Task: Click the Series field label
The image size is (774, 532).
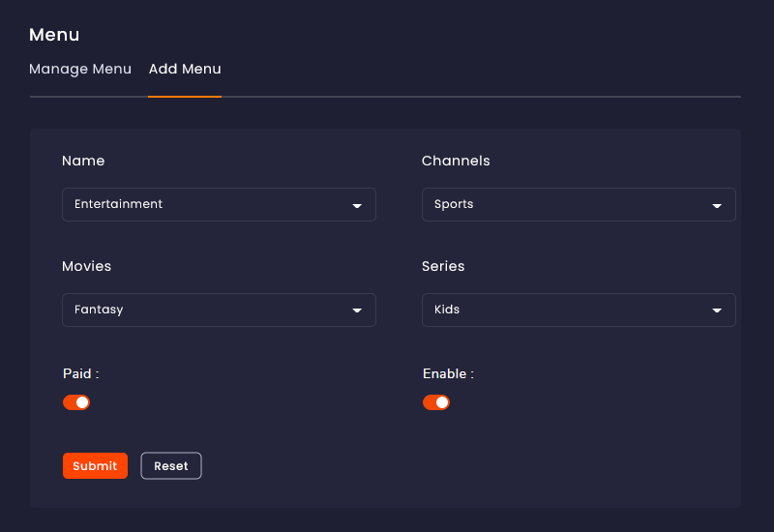Action: [443, 267]
